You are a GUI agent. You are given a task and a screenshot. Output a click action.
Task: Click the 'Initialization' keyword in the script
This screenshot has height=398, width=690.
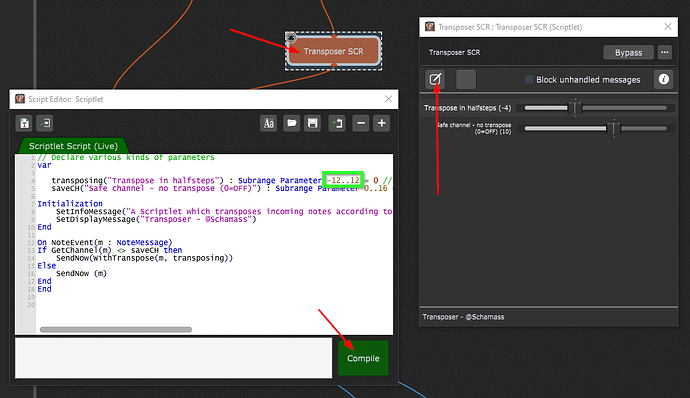coord(70,203)
